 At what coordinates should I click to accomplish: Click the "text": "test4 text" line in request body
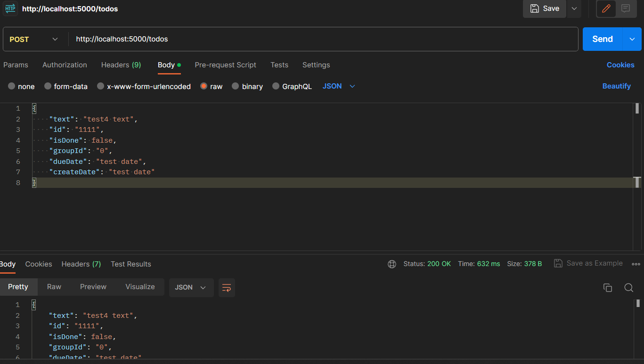tap(93, 119)
